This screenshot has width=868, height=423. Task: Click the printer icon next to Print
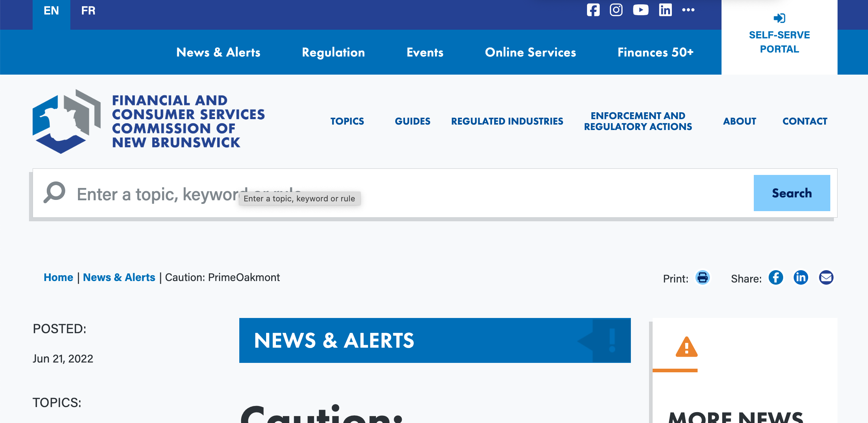pyautogui.click(x=702, y=278)
